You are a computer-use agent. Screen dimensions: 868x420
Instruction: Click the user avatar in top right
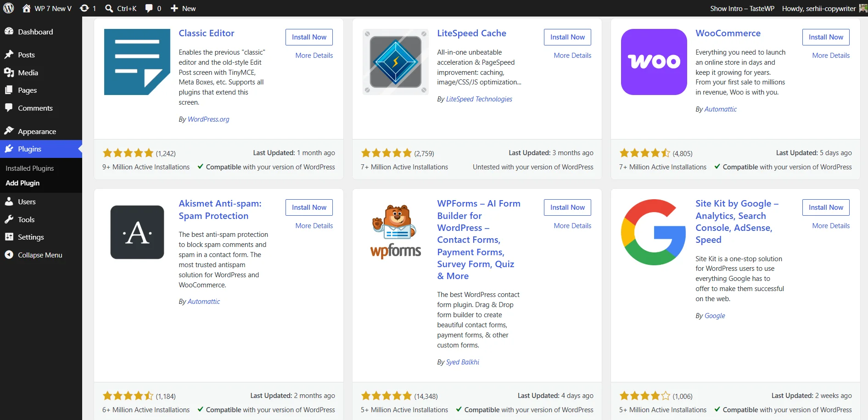pyautogui.click(x=863, y=8)
